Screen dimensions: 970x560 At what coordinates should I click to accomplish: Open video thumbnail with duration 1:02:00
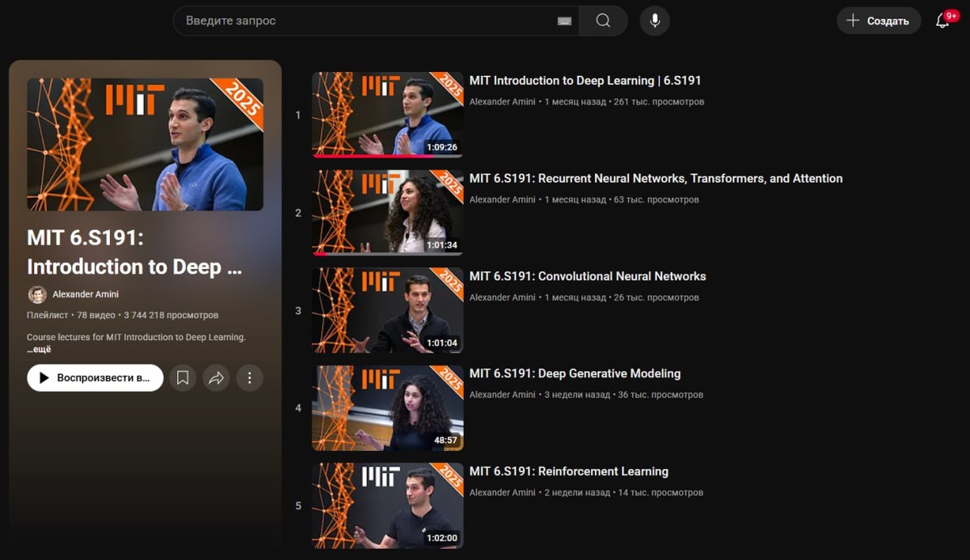pos(388,506)
